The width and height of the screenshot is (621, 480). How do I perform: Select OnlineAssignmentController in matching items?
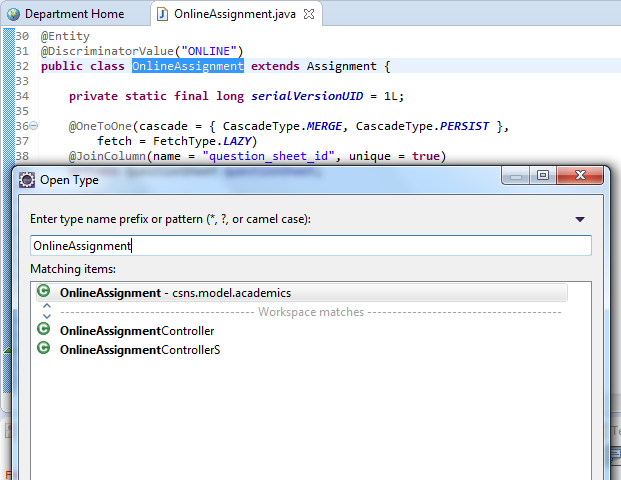click(136, 331)
